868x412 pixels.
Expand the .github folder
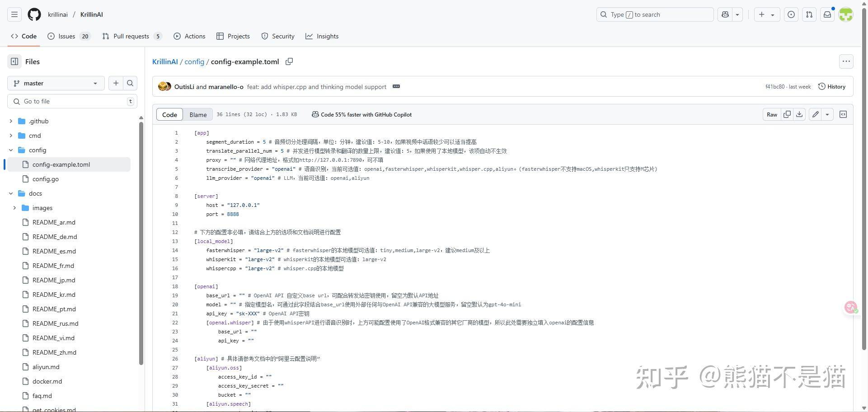pos(11,121)
